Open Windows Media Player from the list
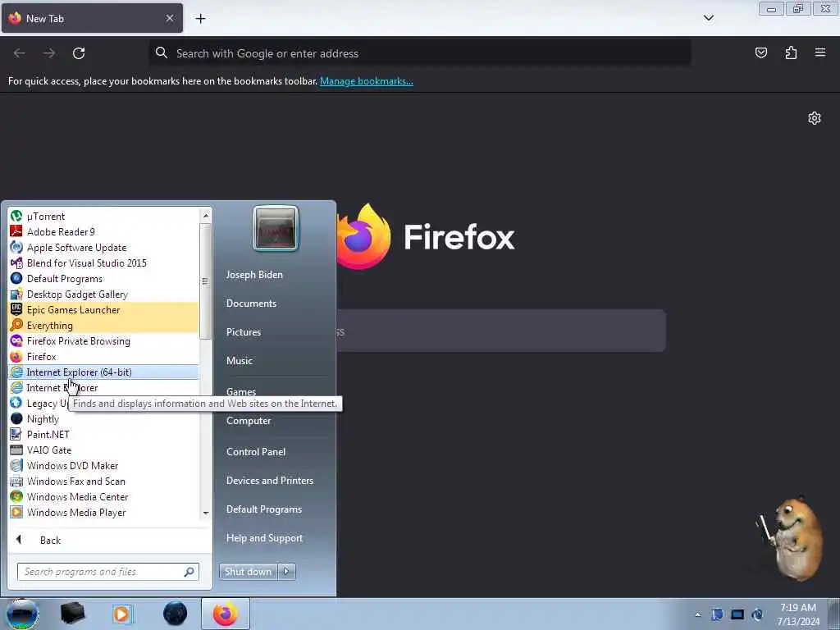The height and width of the screenshot is (630, 840). pyautogui.click(x=103, y=512)
